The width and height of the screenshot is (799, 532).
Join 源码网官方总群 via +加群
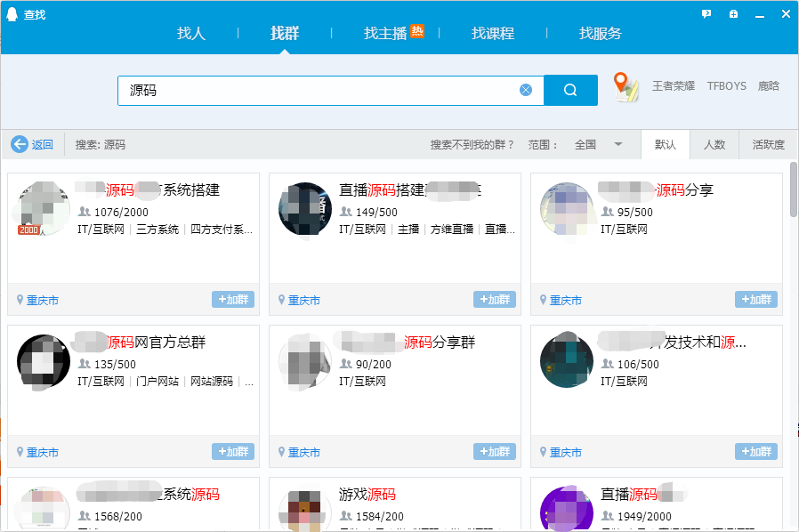click(x=233, y=451)
